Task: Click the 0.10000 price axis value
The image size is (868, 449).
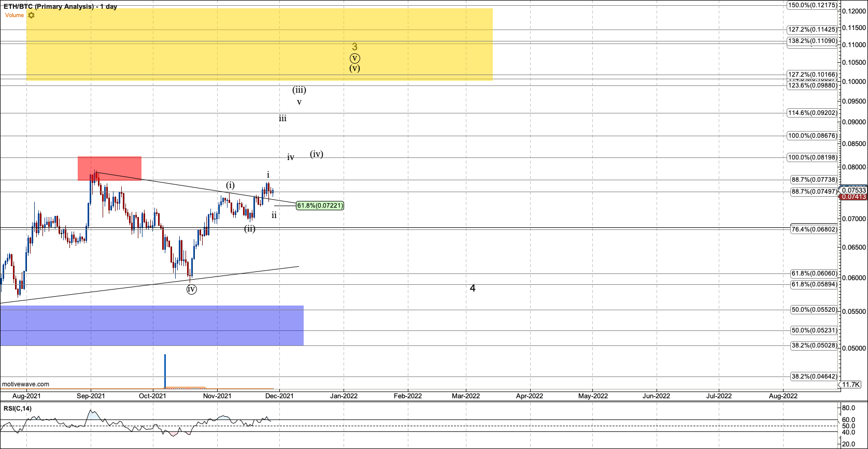Action: [854, 82]
